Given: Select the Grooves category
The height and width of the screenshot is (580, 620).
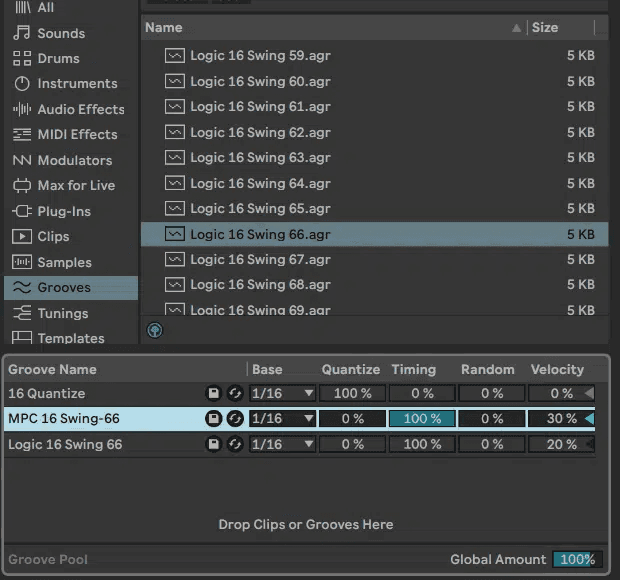Looking at the screenshot, I should tap(71, 287).
